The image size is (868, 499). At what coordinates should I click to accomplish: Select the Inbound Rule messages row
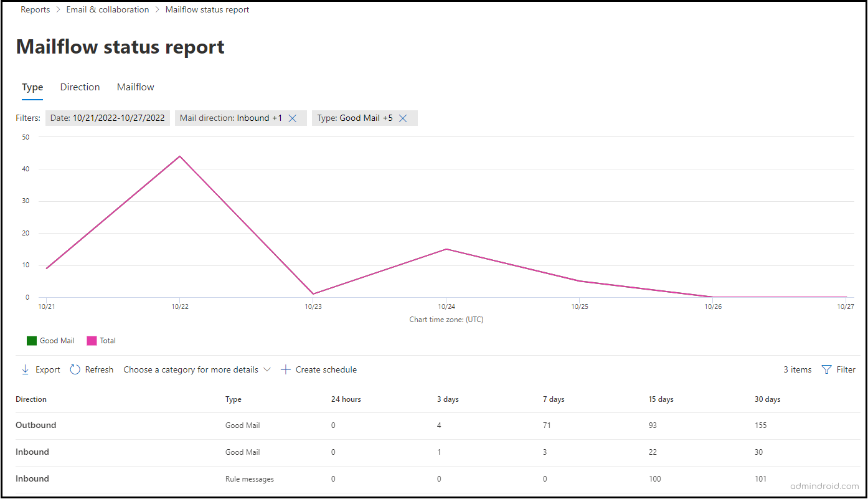[249, 478]
